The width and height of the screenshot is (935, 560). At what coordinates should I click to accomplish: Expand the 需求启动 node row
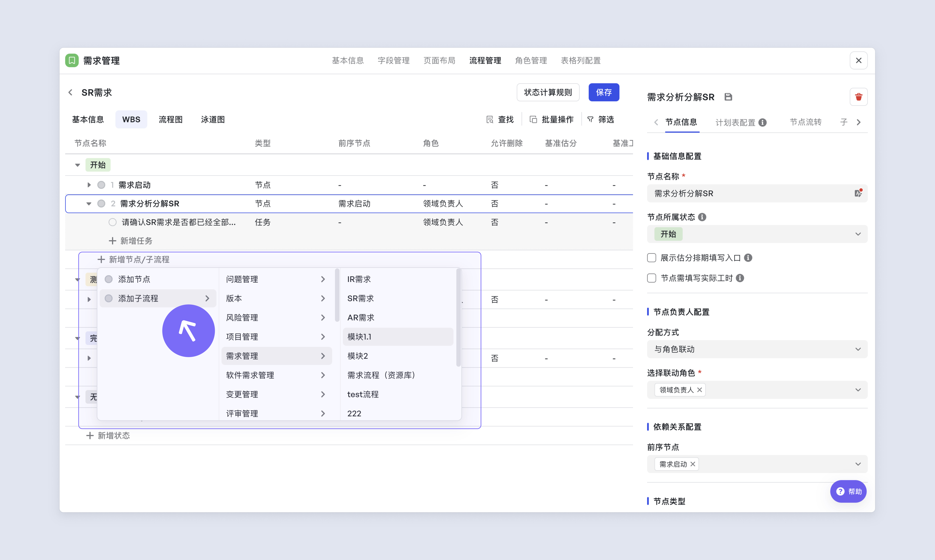(x=89, y=185)
